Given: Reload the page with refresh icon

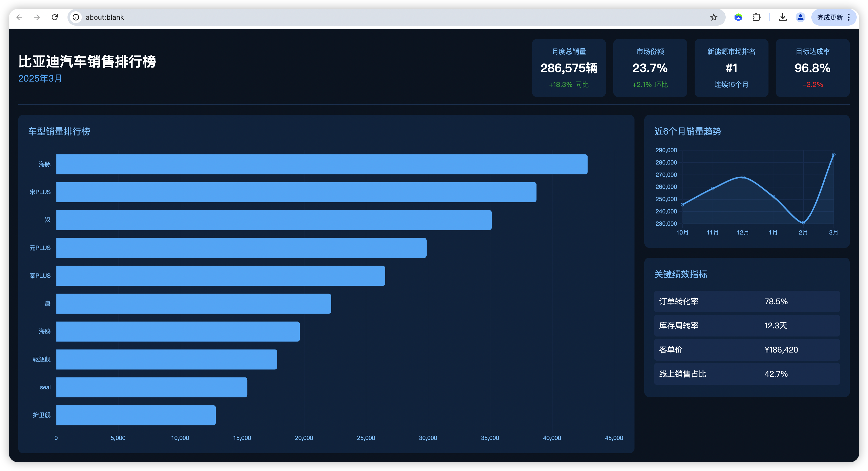Looking at the screenshot, I should point(55,17).
